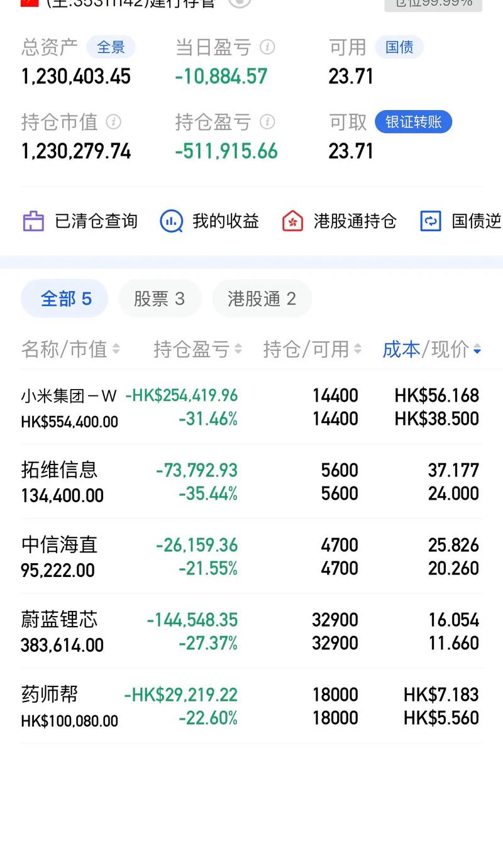
Task: Tap the 港股通持仓 house icon
Action: click(292, 221)
